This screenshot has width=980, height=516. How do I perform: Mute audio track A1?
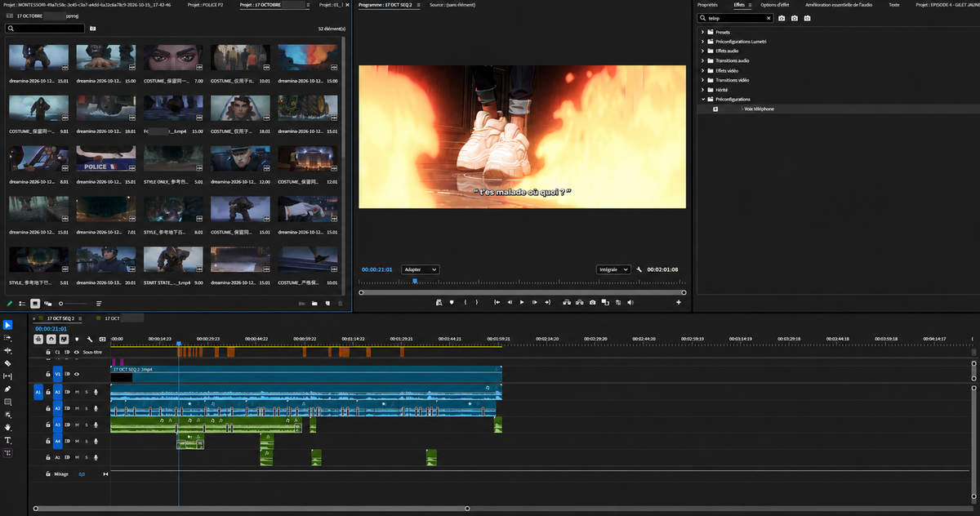pos(77,392)
